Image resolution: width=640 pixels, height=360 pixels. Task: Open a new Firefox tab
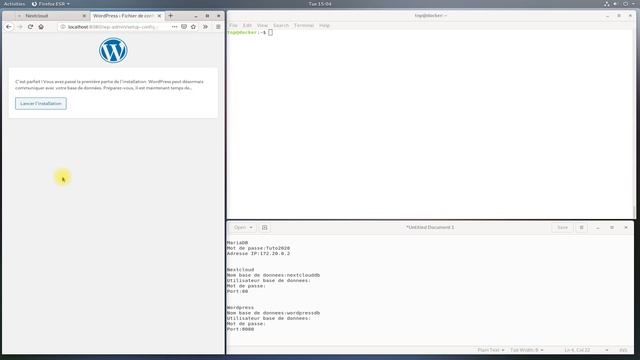point(171,16)
